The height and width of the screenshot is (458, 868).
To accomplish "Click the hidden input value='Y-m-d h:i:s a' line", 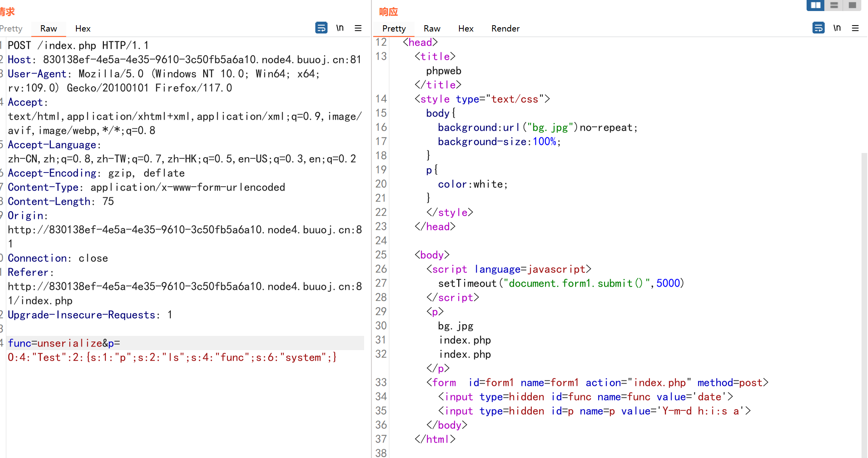I will 594,411.
